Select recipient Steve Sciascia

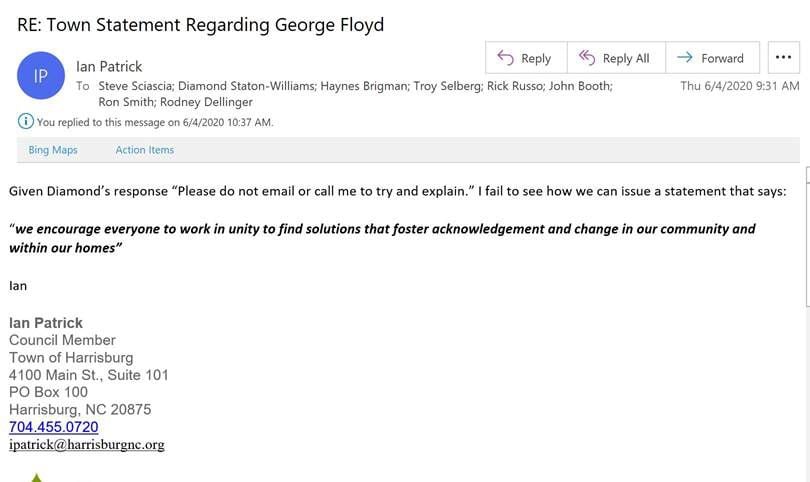pyautogui.click(x=135, y=86)
